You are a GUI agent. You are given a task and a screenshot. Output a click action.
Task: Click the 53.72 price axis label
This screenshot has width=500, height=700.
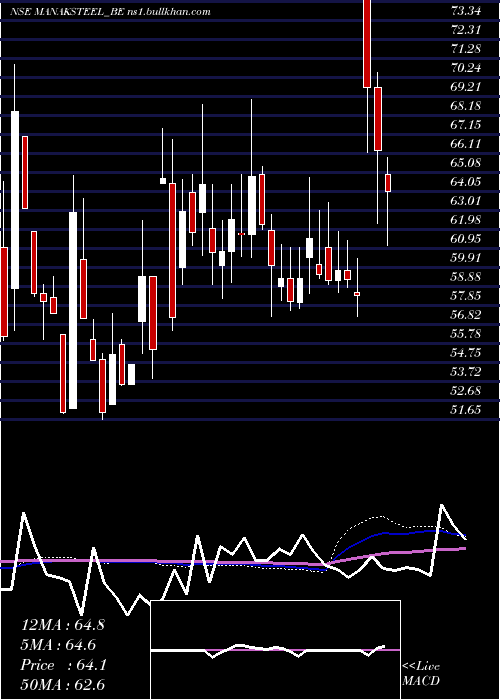466,371
